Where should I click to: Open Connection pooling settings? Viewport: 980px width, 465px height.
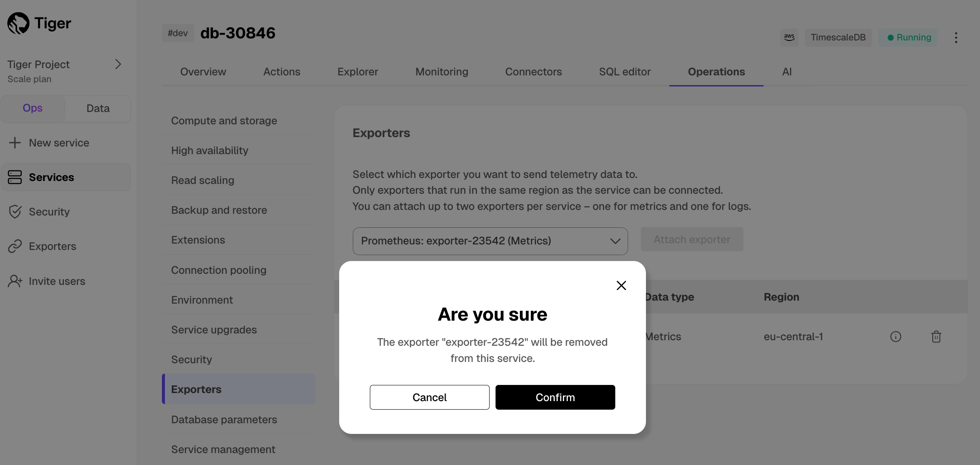(219, 270)
